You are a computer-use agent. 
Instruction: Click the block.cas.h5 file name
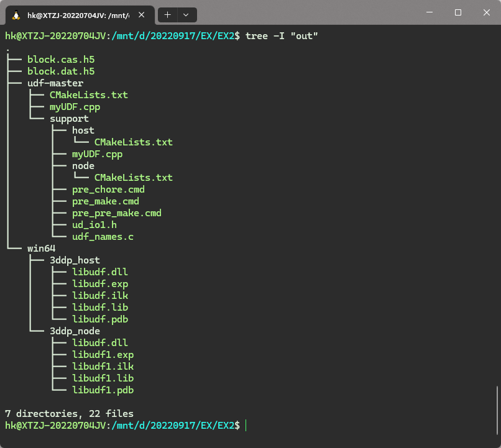point(60,59)
